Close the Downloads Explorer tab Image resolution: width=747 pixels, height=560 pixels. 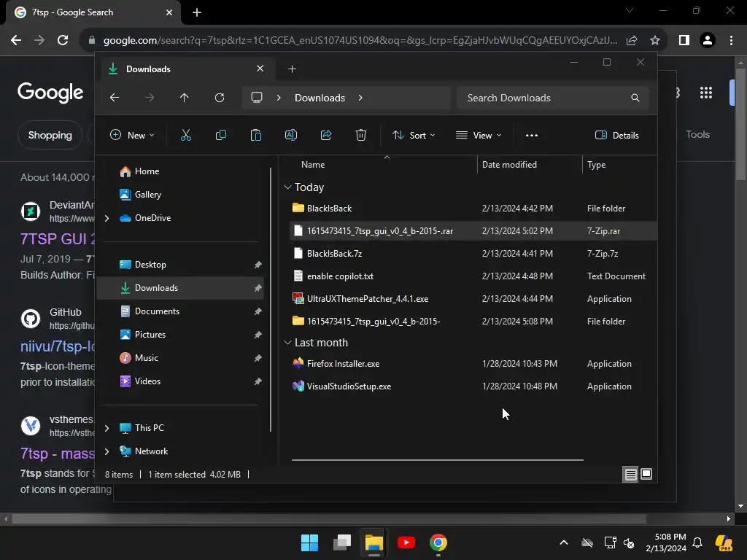260,69
